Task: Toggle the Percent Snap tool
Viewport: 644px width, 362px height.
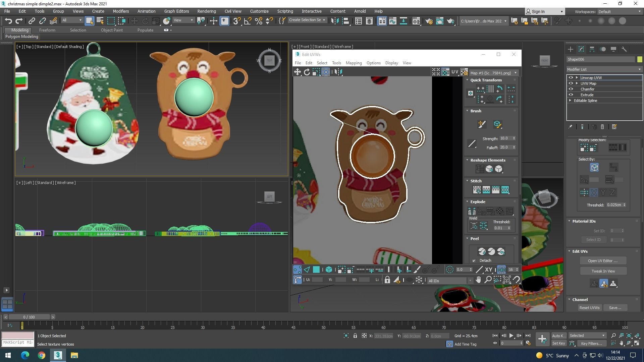Action: [258, 21]
